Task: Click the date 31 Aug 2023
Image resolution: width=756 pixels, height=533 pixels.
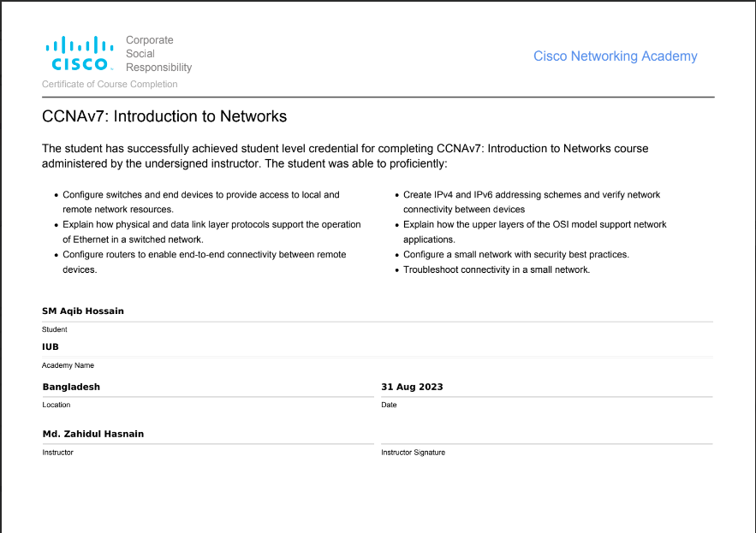Action: 412,387
